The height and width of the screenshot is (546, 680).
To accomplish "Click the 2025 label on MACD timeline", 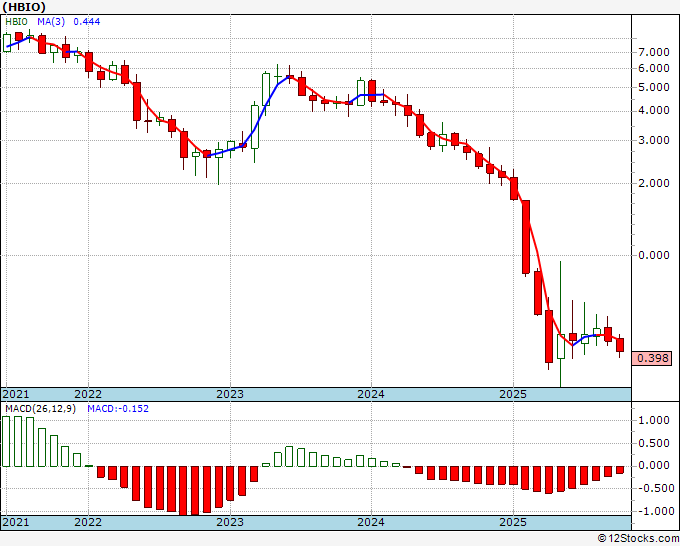I will (x=513, y=522).
